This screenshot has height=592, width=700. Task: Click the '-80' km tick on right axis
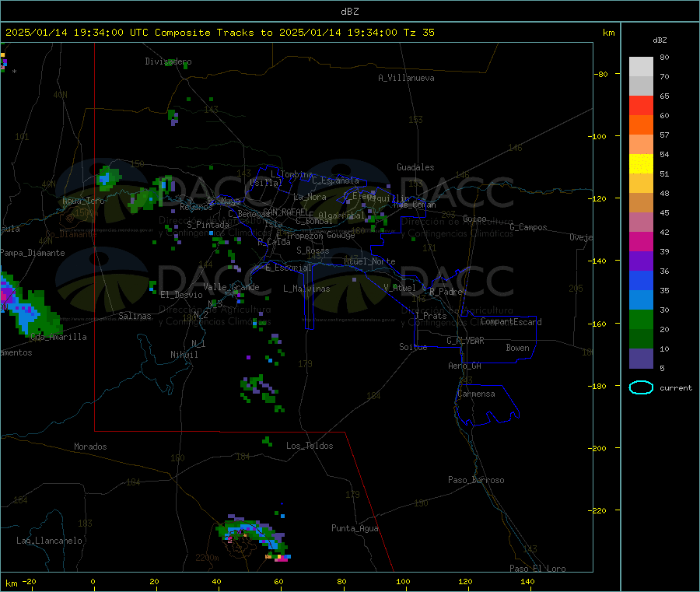coord(600,74)
